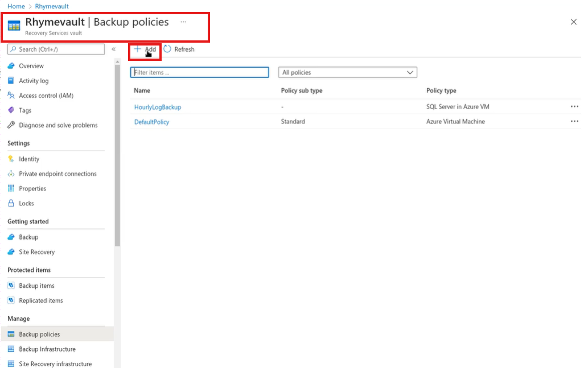This screenshot has width=588, height=368.
Task: Click the purple Tags icon
Action: tap(11, 110)
